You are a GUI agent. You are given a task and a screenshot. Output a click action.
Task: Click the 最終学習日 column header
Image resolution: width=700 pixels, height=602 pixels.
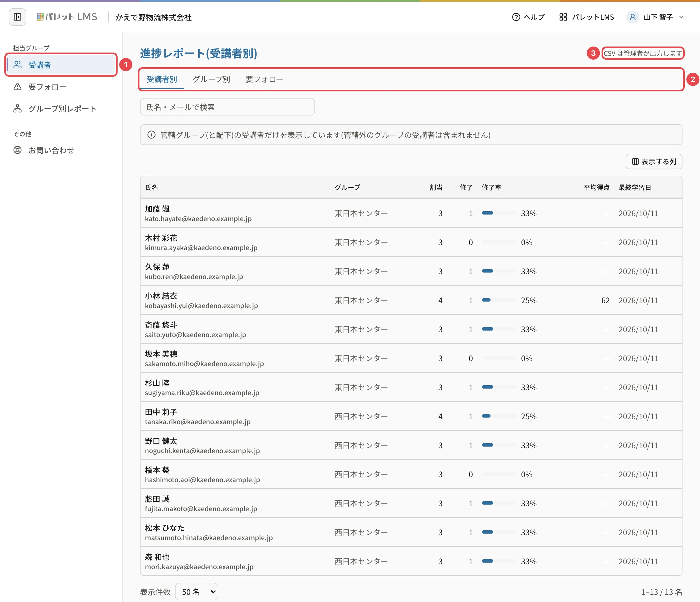click(635, 187)
